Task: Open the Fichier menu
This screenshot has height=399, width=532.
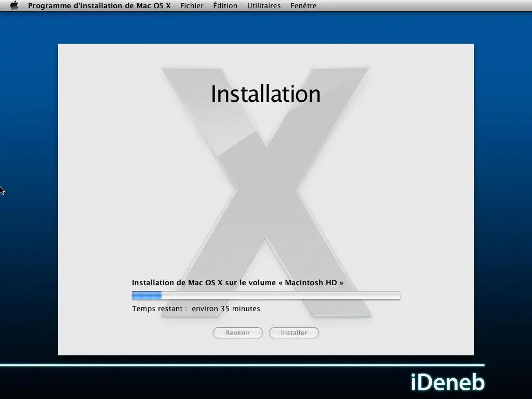Action: pyautogui.click(x=192, y=6)
